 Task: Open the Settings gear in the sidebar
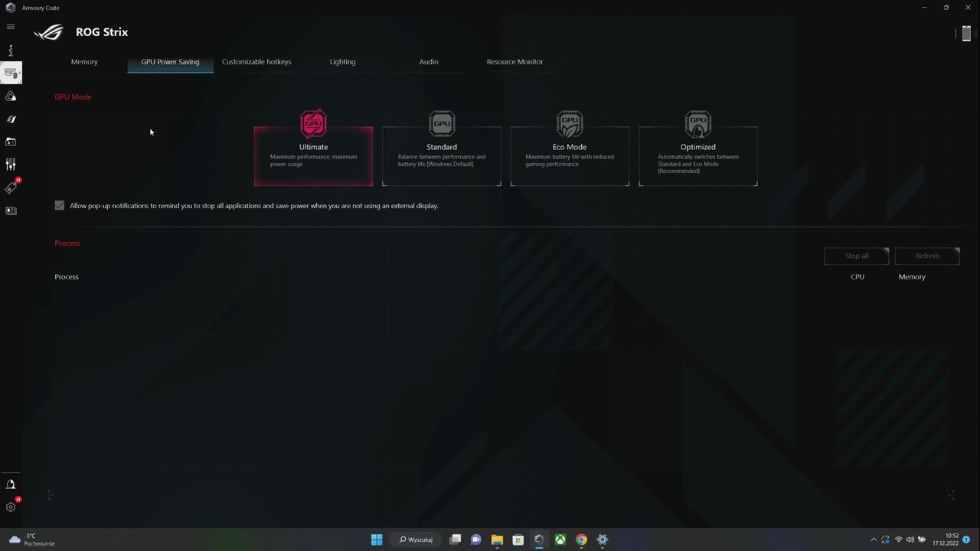point(11,507)
